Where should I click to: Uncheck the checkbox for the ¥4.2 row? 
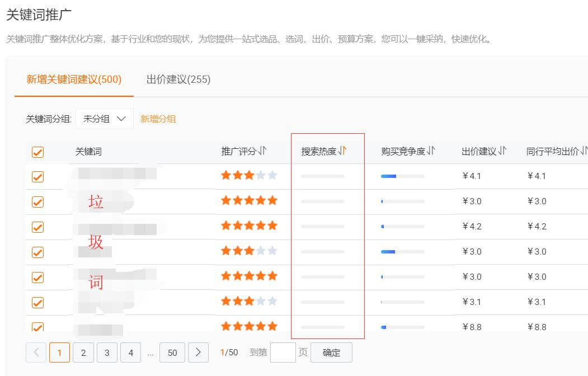(37, 227)
